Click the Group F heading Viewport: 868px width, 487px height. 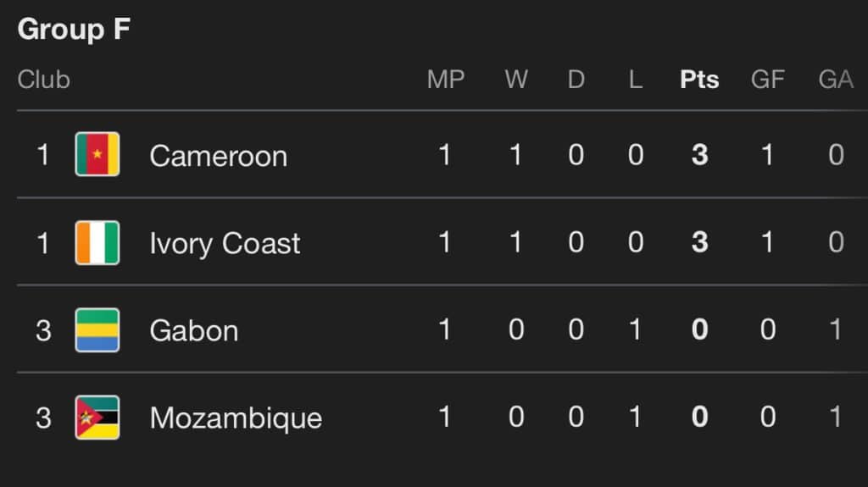point(73,30)
